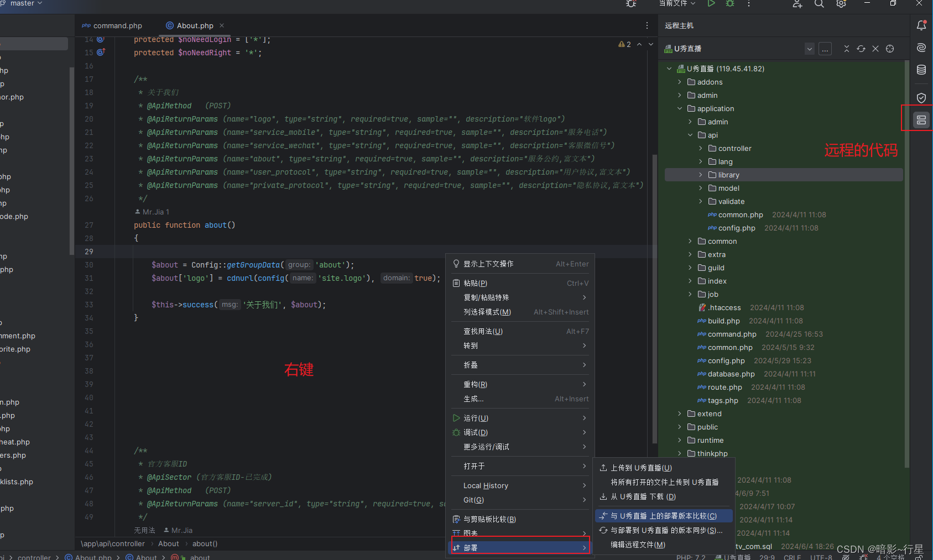Open the toolbar more actions dots

click(749, 3)
